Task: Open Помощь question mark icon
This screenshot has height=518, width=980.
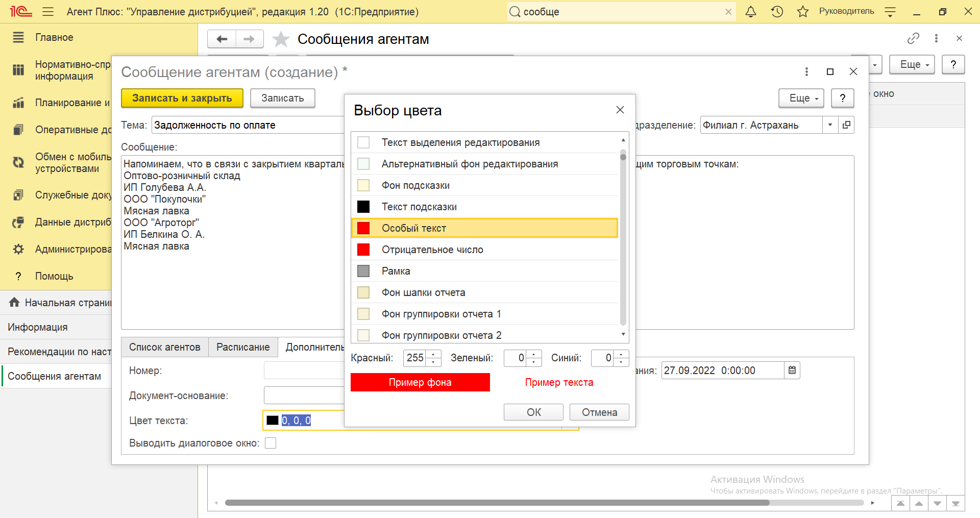Action: coord(18,276)
